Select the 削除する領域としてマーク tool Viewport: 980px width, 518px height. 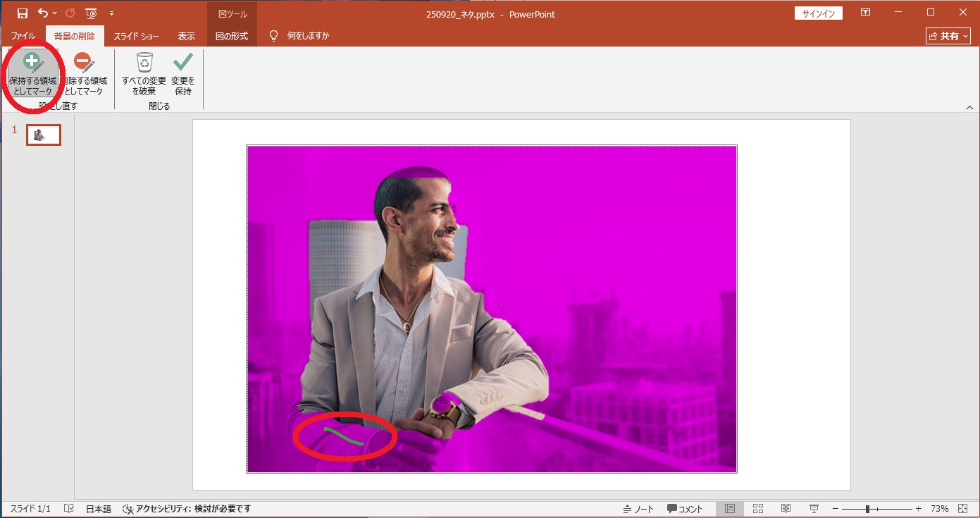(84, 75)
